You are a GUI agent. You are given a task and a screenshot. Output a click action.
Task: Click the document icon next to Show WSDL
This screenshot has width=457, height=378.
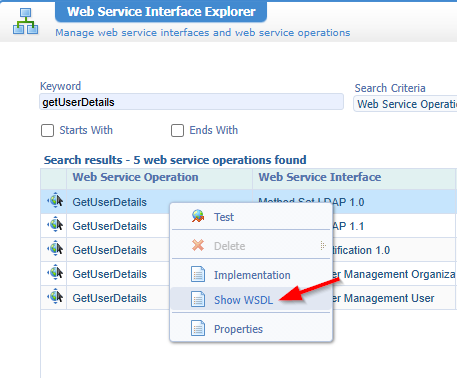click(198, 299)
